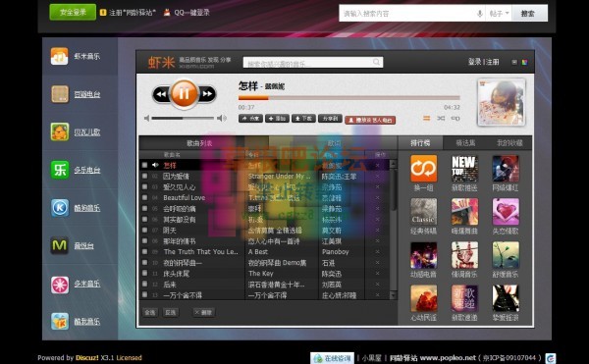The image size is (589, 364).
Task: Tick the checkbox for The Truth That You Le..
Action: 144,251
